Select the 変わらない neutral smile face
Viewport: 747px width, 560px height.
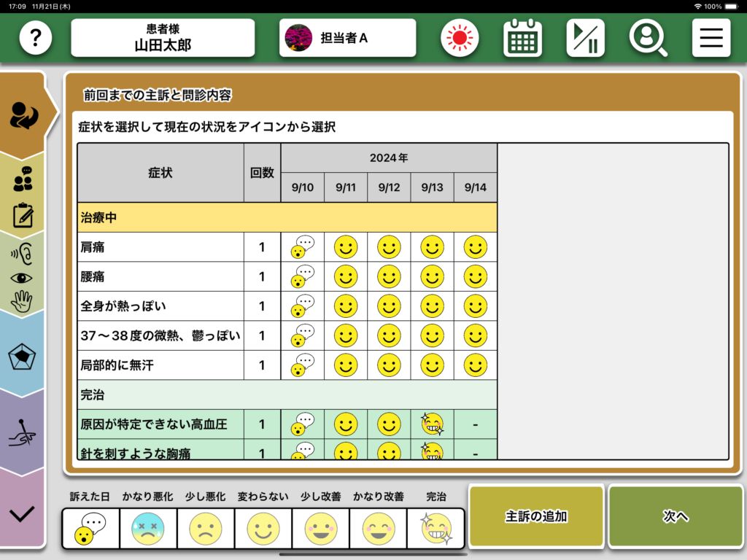pyautogui.click(x=263, y=529)
